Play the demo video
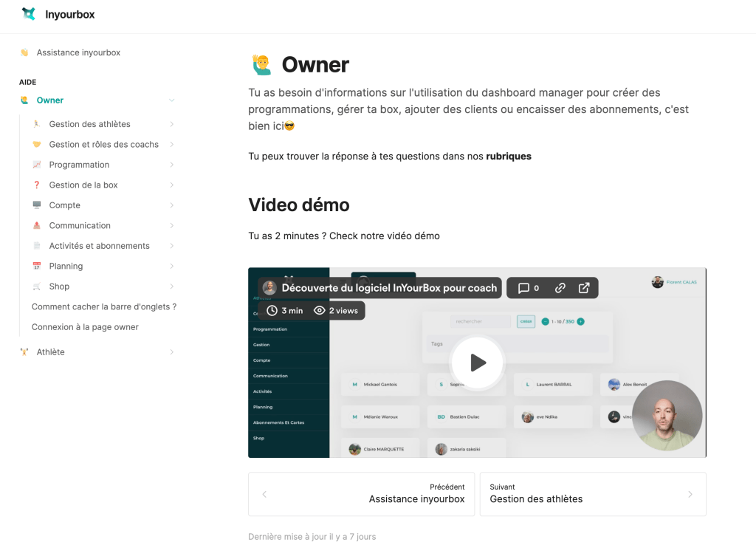756x559 pixels. click(477, 363)
